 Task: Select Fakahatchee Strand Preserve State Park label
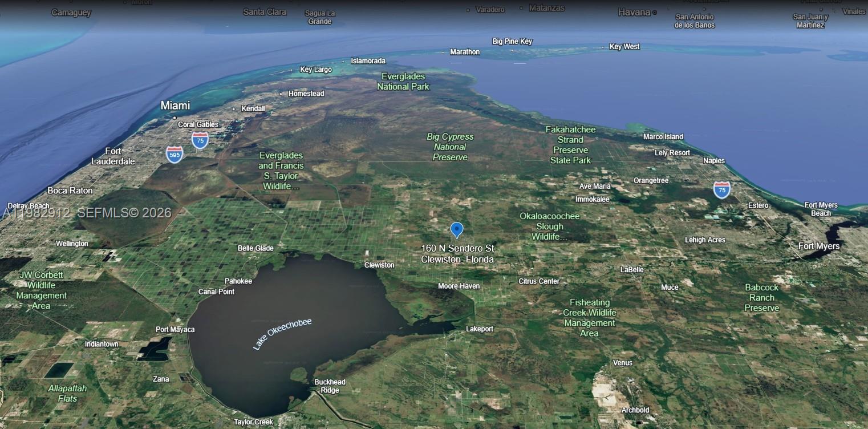[x=570, y=145]
